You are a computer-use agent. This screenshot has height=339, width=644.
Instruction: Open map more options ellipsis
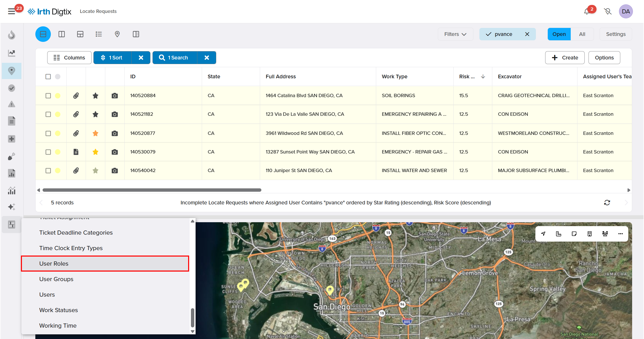[x=621, y=234]
